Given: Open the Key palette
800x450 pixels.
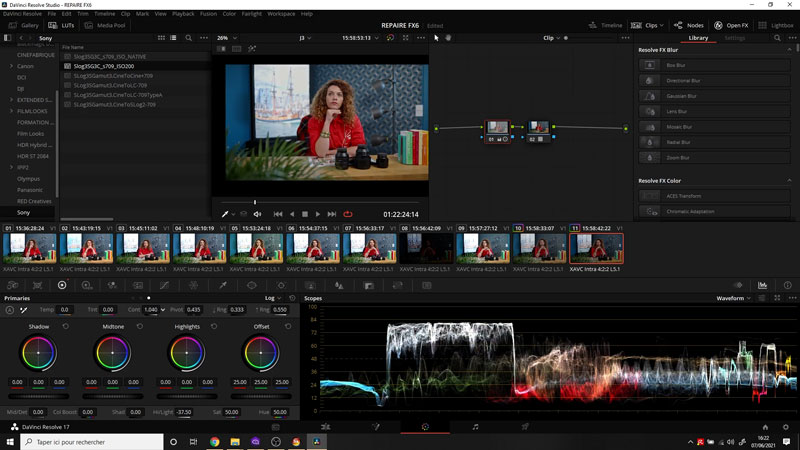Looking at the screenshot, I should pos(369,286).
